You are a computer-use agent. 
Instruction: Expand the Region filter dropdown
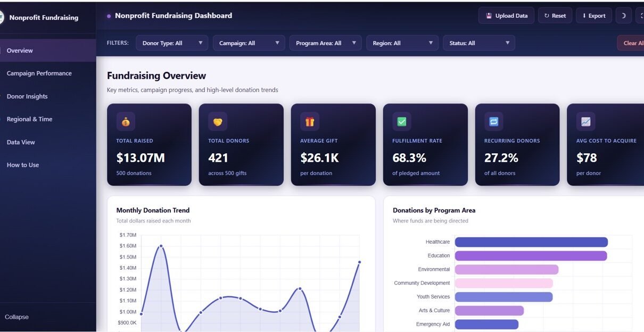pos(402,43)
